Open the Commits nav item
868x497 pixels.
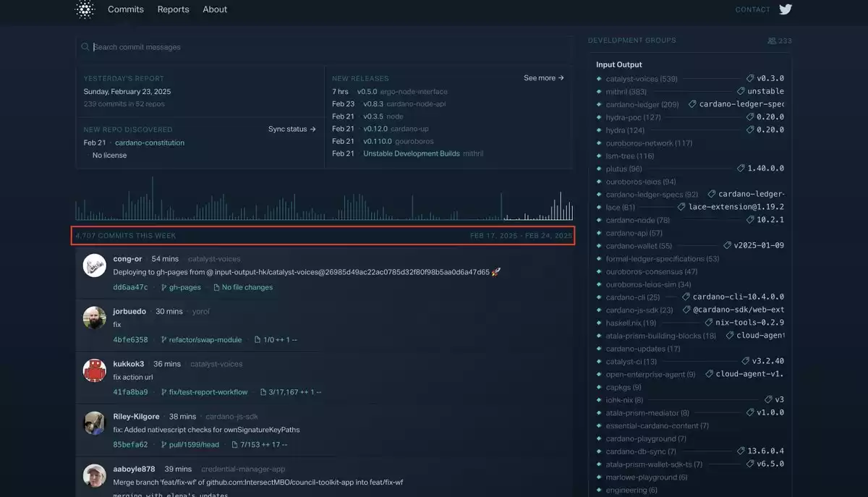126,9
